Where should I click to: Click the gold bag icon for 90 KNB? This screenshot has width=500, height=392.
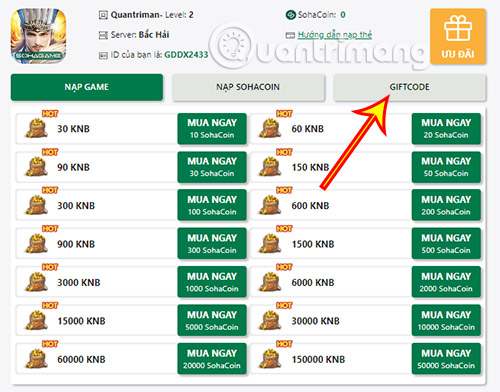point(37,166)
